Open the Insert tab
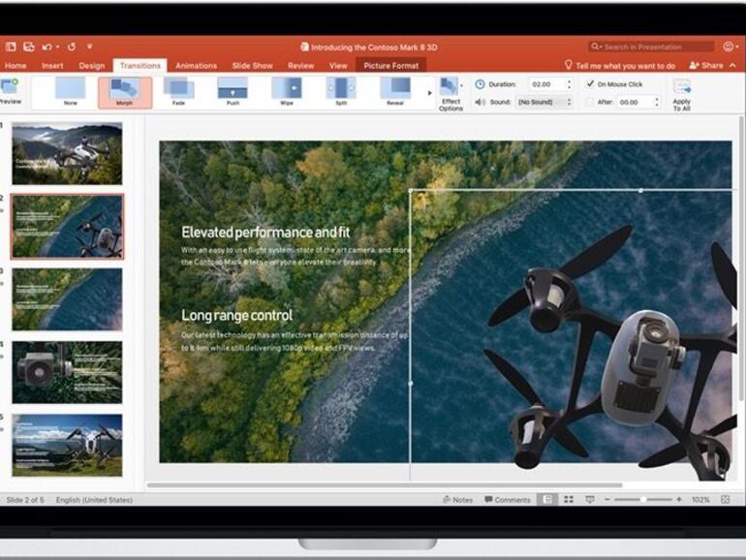Image resolution: width=746 pixels, height=560 pixels. pos(52,66)
